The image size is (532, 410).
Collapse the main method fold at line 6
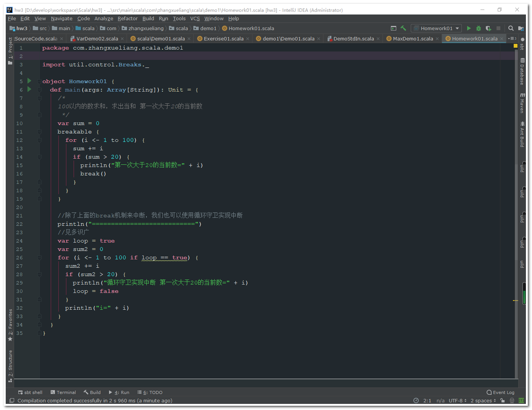(x=39, y=90)
